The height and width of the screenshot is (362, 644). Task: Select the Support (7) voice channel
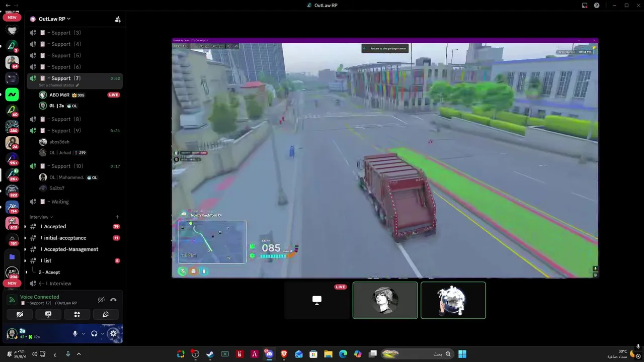click(x=74, y=78)
